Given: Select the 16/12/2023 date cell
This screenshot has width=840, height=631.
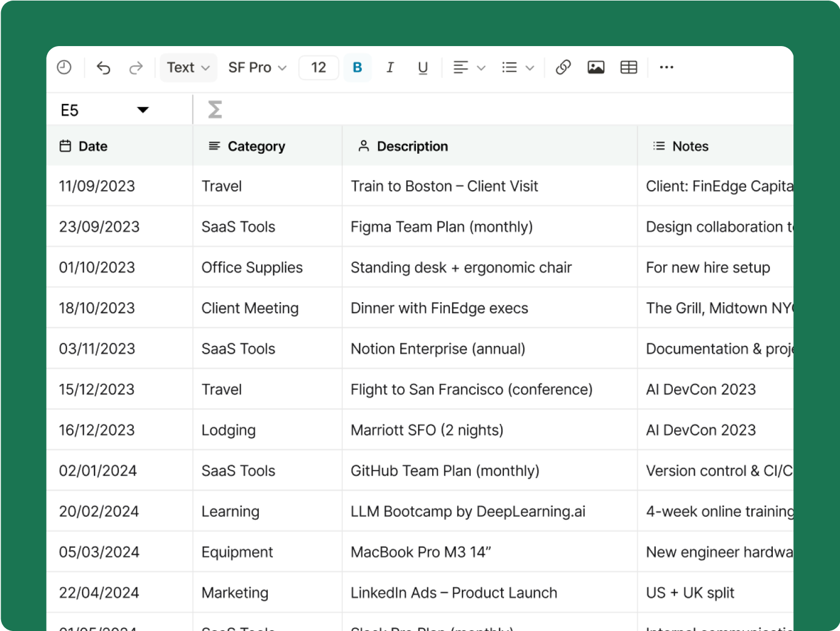Looking at the screenshot, I should (x=119, y=430).
